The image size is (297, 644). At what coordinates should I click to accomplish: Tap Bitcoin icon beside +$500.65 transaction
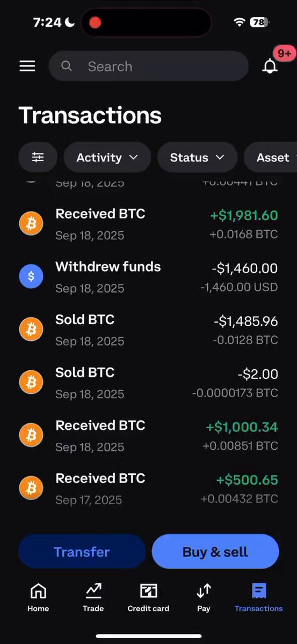pos(31,488)
